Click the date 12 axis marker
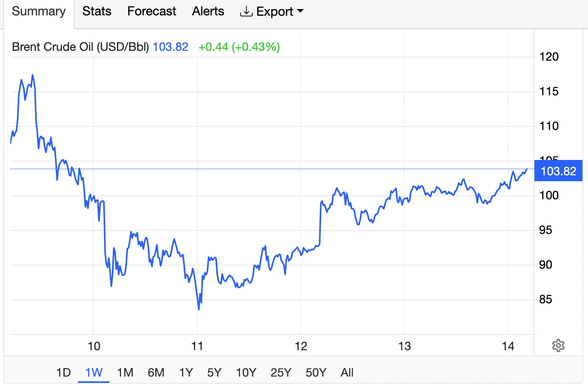 coord(301,346)
